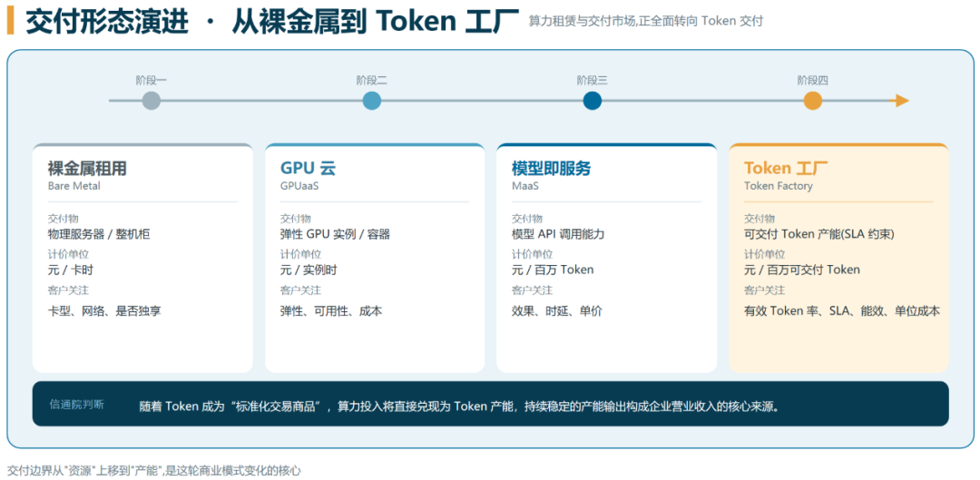The width and height of the screenshot is (980, 480).
Task: Click the text 效果、时延、单价
Action: (557, 310)
